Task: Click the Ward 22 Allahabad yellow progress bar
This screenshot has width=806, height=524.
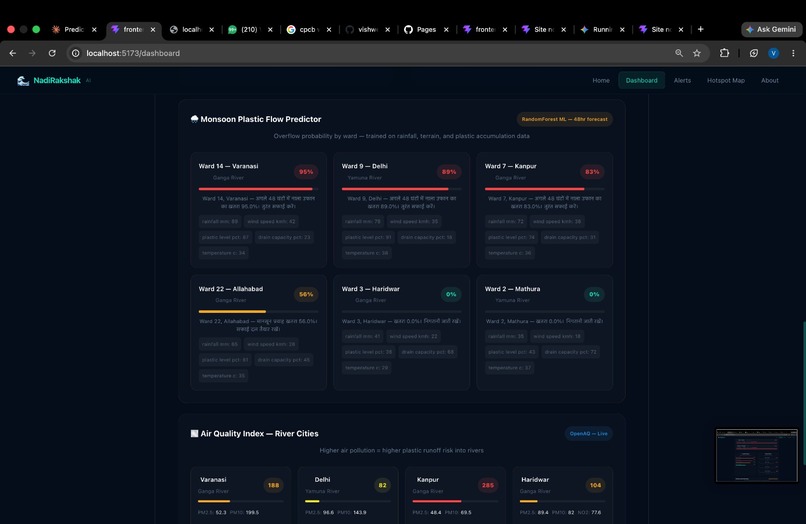Action: tap(232, 312)
